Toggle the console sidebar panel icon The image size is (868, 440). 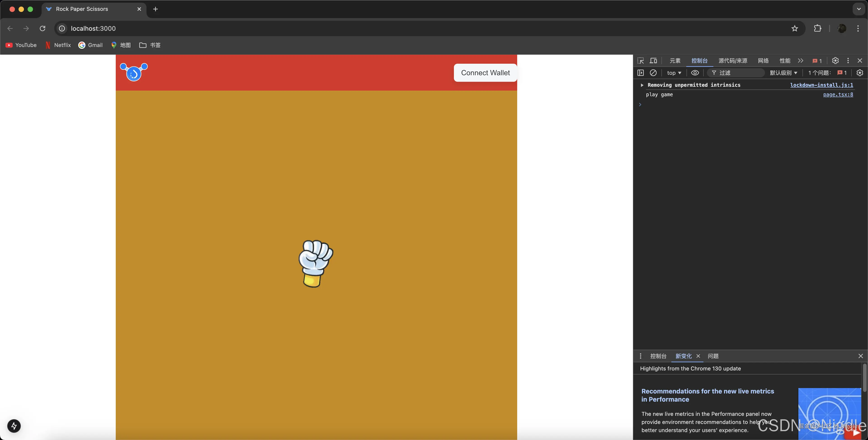pos(641,73)
